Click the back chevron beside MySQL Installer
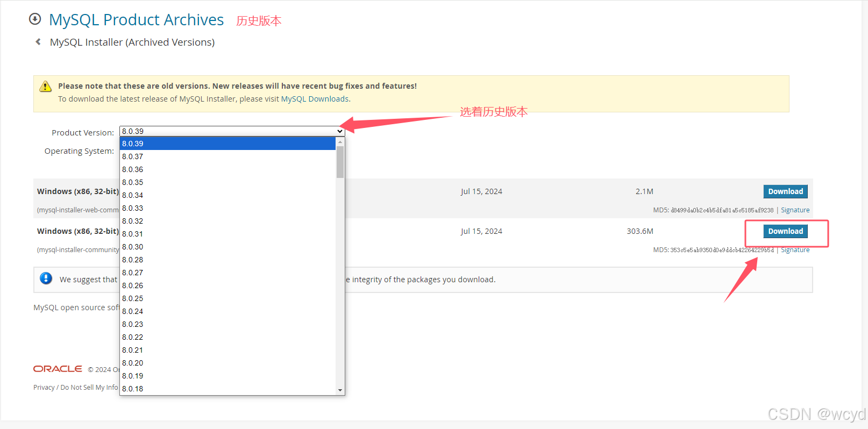The width and height of the screenshot is (868, 429). 38,42
